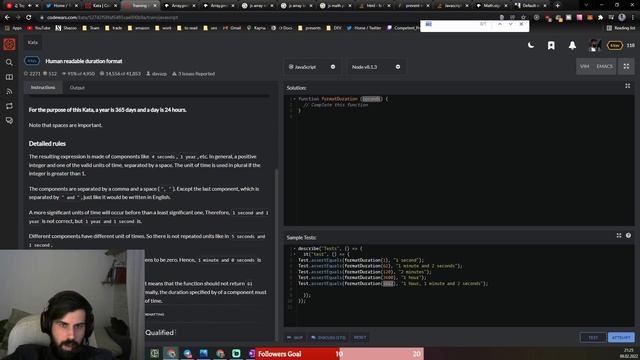Switch to the Default browser tab

tap(530, 6)
